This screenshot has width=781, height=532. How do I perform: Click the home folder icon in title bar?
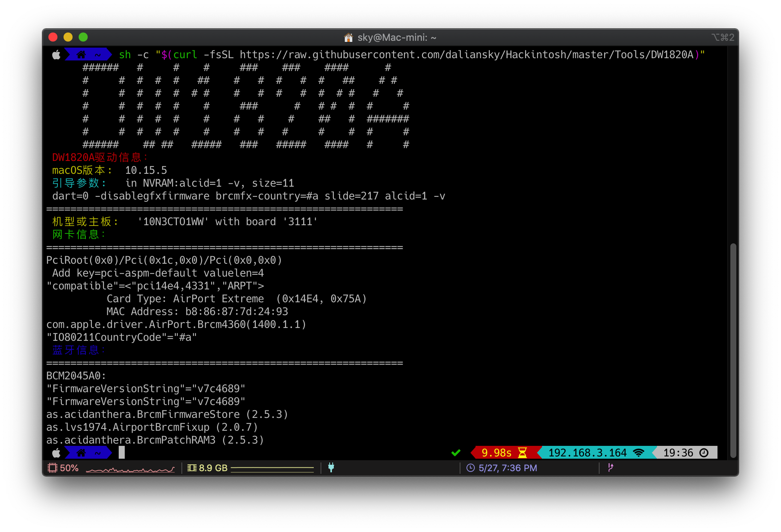[348, 37]
